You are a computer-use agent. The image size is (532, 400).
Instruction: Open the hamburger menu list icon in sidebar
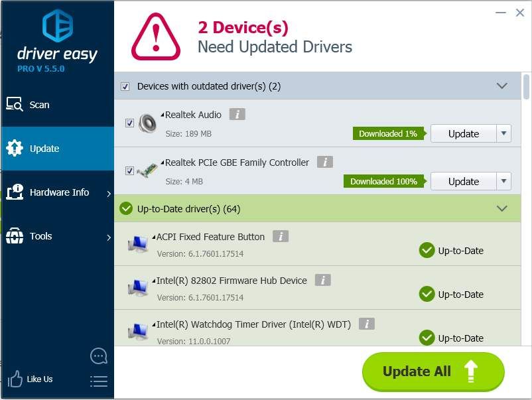98,381
